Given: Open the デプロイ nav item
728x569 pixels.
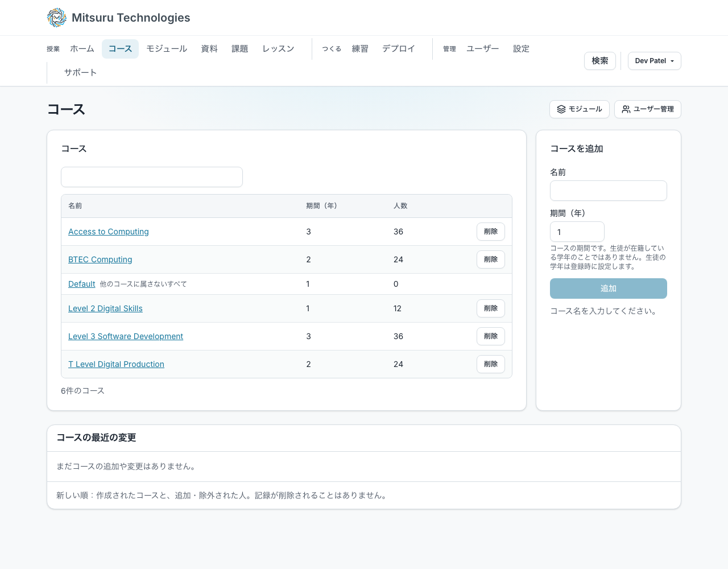Looking at the screenshot, I should coord(399,49).
